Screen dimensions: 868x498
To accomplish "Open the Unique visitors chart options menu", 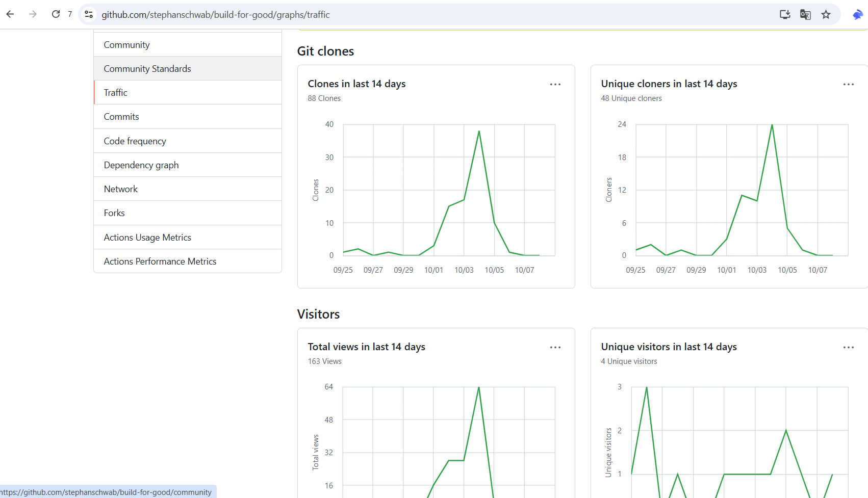I will 848,348.
